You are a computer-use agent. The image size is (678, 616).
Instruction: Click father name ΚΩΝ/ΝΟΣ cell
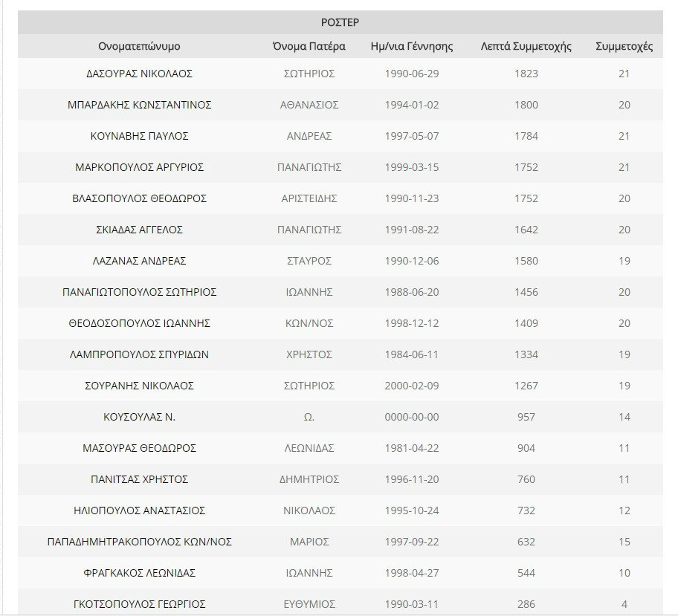[309, 323]
